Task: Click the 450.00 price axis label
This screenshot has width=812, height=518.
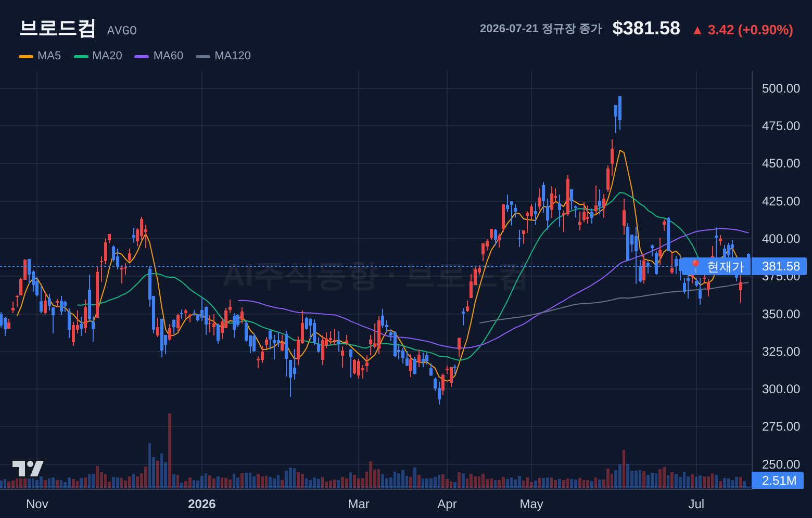Action: [x=781, y=163]
